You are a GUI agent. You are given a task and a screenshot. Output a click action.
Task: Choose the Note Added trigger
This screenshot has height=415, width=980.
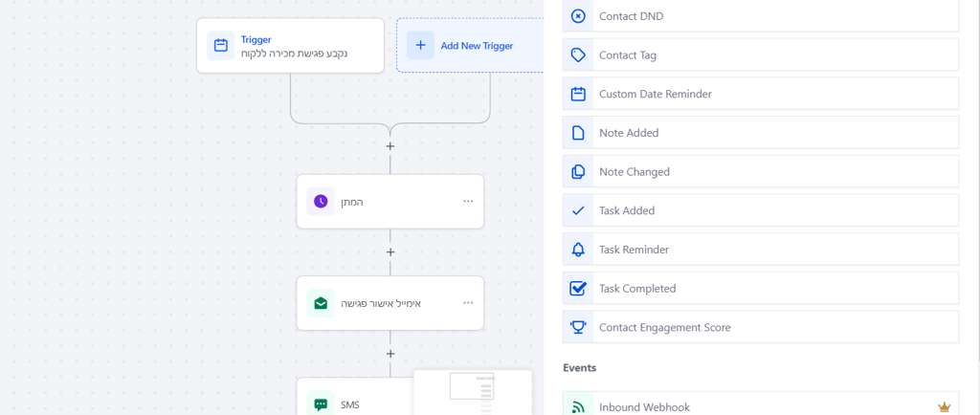pyautogui.click(x=761, y=132)
